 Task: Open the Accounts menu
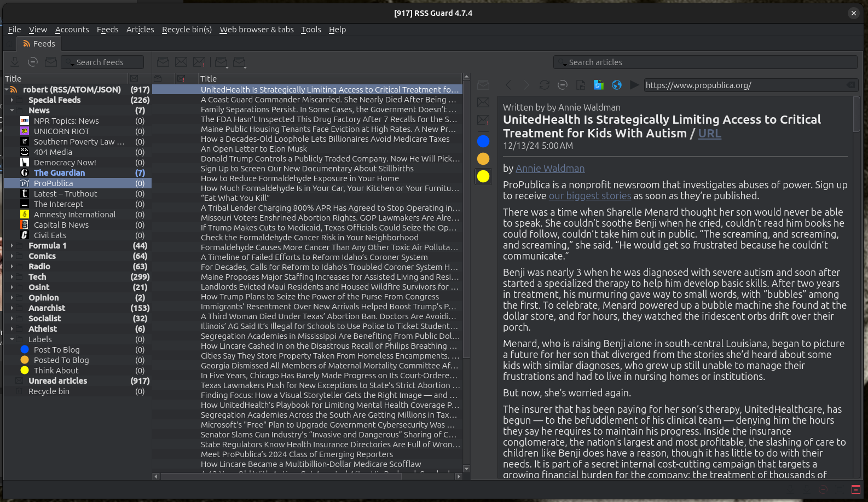click(x=72, y=30)
